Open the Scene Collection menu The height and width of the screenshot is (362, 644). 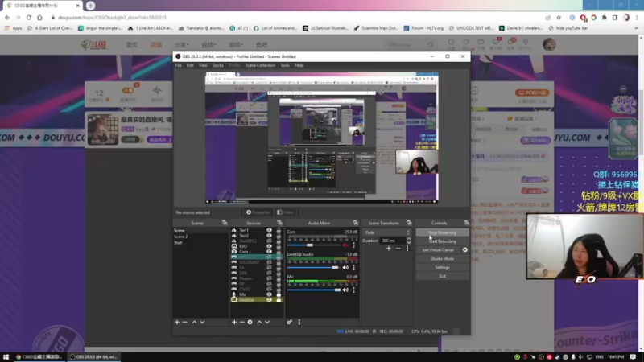click(260, 65)
